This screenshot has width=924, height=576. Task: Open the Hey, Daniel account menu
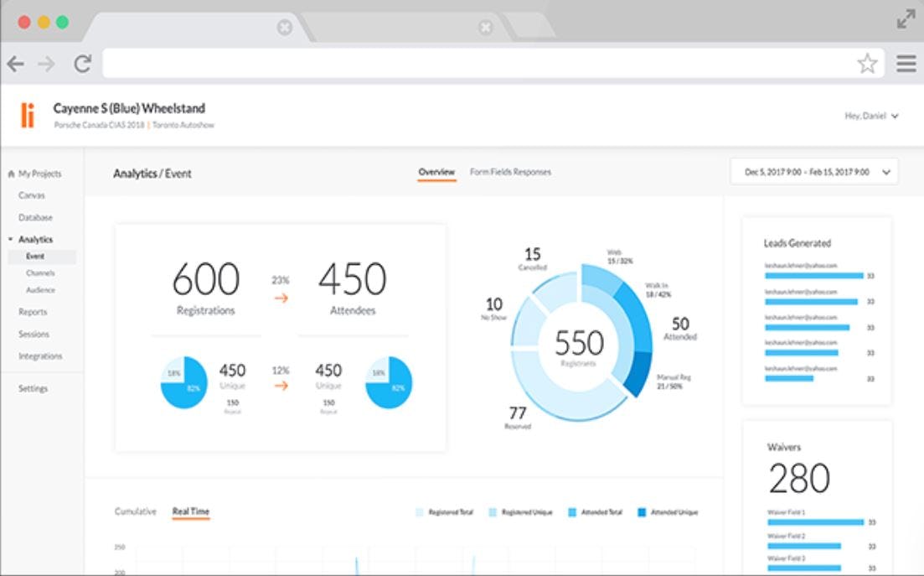871,117
